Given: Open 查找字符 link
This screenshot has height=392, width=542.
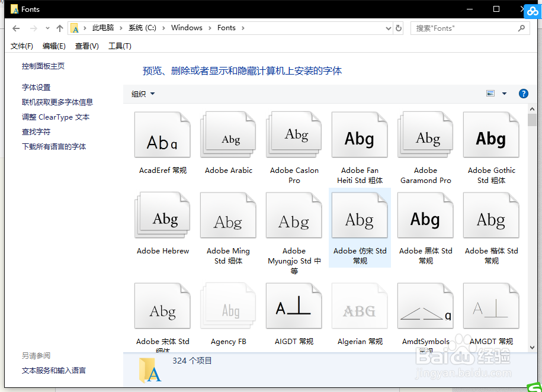Looking at the screenshot, I should coord(36,131).
